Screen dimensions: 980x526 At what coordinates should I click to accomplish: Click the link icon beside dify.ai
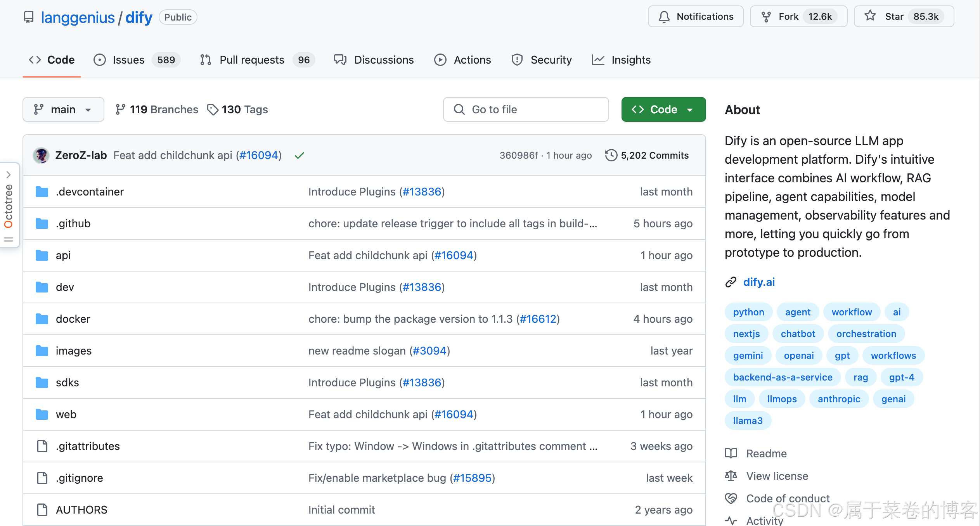tap(731, 282)
